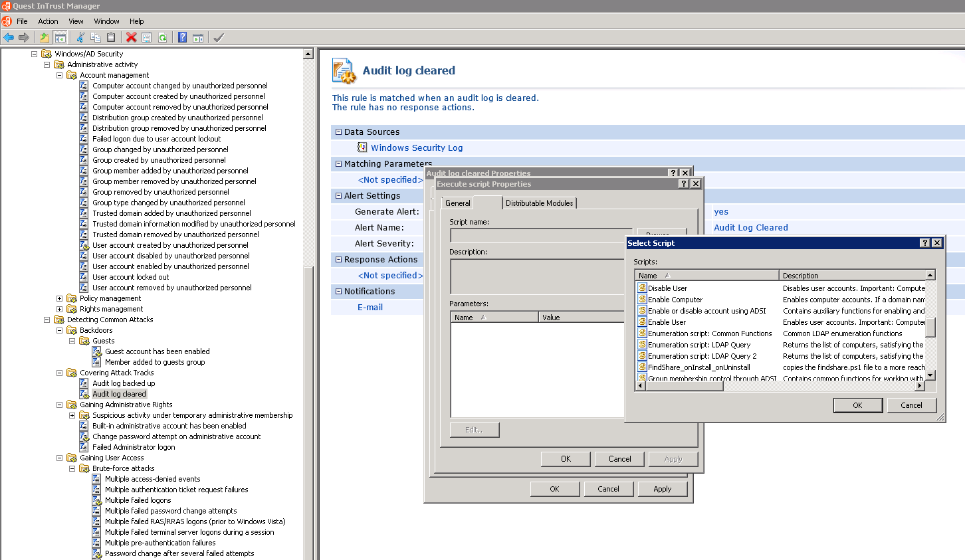Click the green Refresh toolbar icon
The height and width of the screenshot is (560, 965).
point(163,38)
